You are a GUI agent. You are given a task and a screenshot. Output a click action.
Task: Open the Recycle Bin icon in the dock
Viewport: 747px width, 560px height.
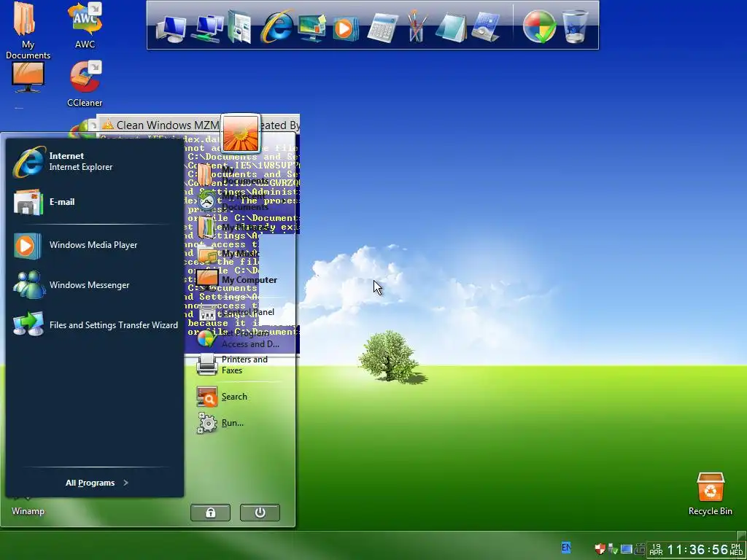(575, 27)
